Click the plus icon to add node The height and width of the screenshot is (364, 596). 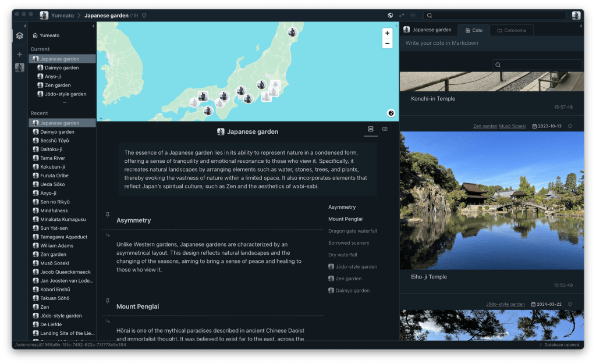point(20,54)
